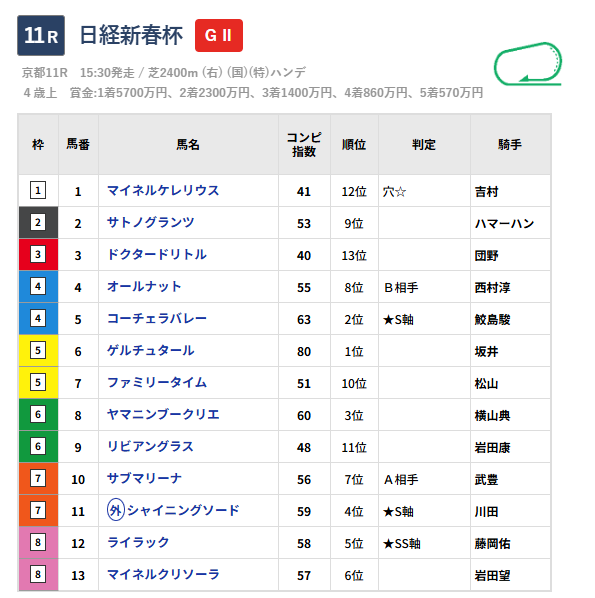Image resolution: width=595 pixels, height=598 pixels.
Task: Click the 順位 column header
Action: 354,145
